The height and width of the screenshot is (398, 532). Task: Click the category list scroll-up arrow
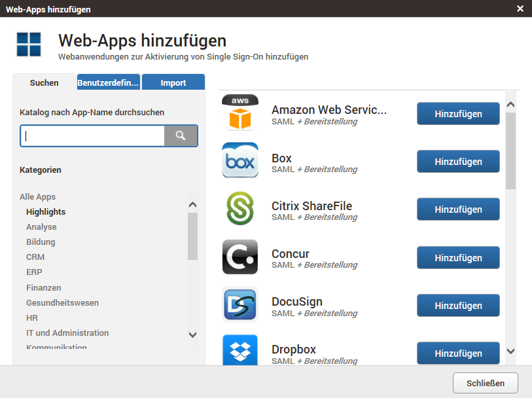point(193,205)
